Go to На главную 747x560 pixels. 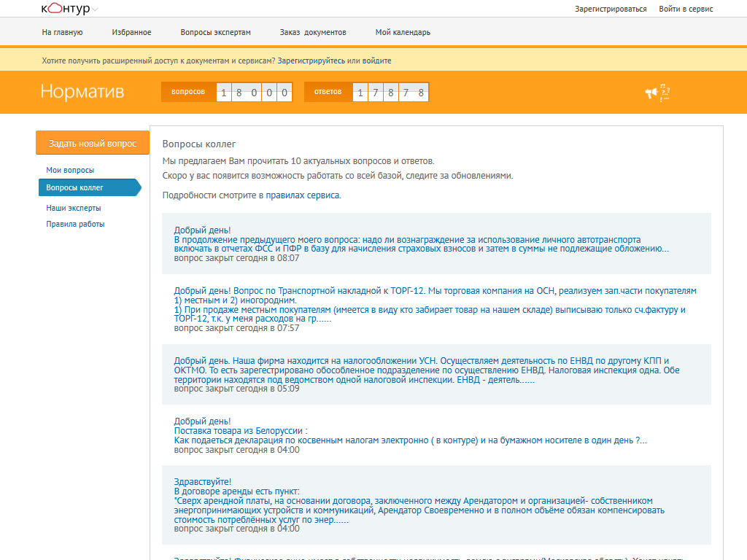pos(63,32)
